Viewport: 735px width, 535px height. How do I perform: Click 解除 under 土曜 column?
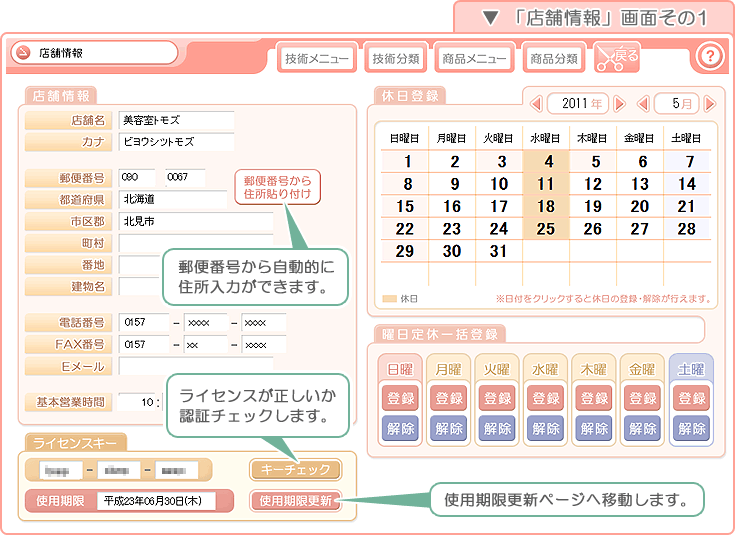pos(691,427)
